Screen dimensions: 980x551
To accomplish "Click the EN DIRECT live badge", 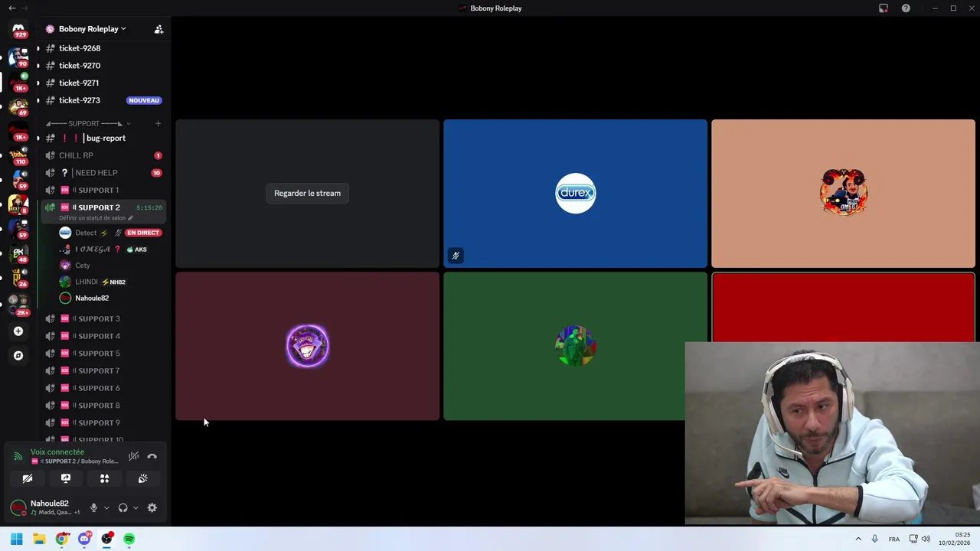I will point(143,233).
